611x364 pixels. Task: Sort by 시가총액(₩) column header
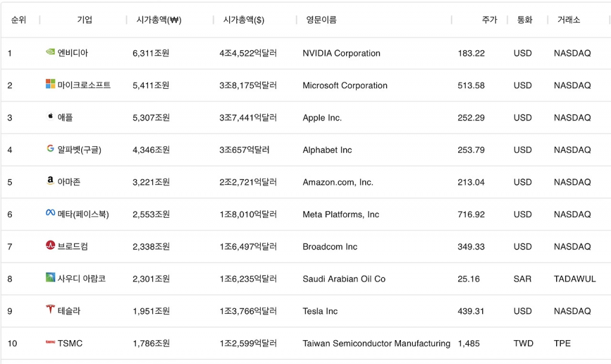155,20
